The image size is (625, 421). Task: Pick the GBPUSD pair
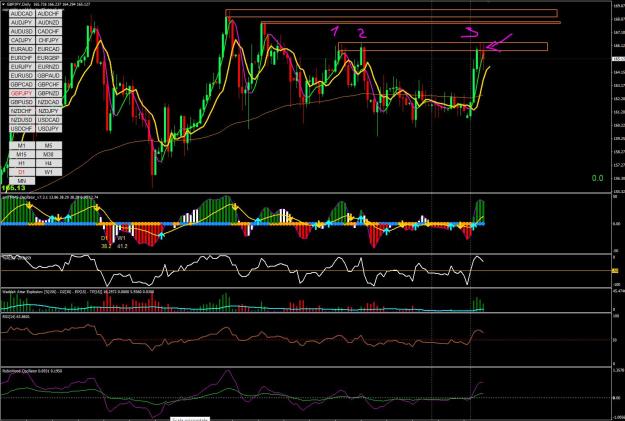pos(22,102)
